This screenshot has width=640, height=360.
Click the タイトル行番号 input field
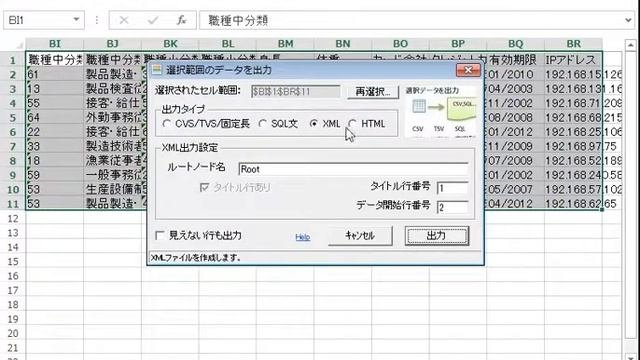tap(453, 188)
